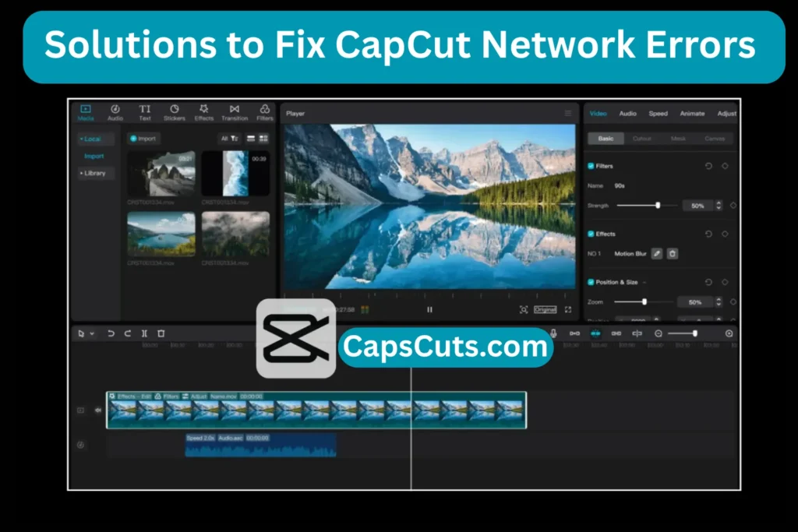
Task: Open the Filters panel icon in top toolbar
Action: point(265,109)
